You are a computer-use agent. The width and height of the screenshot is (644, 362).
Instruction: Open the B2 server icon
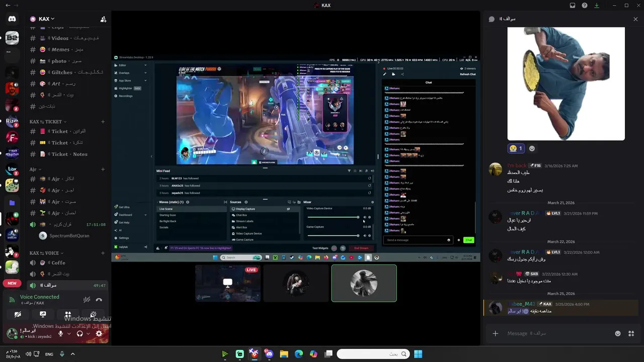coord(12,38)
